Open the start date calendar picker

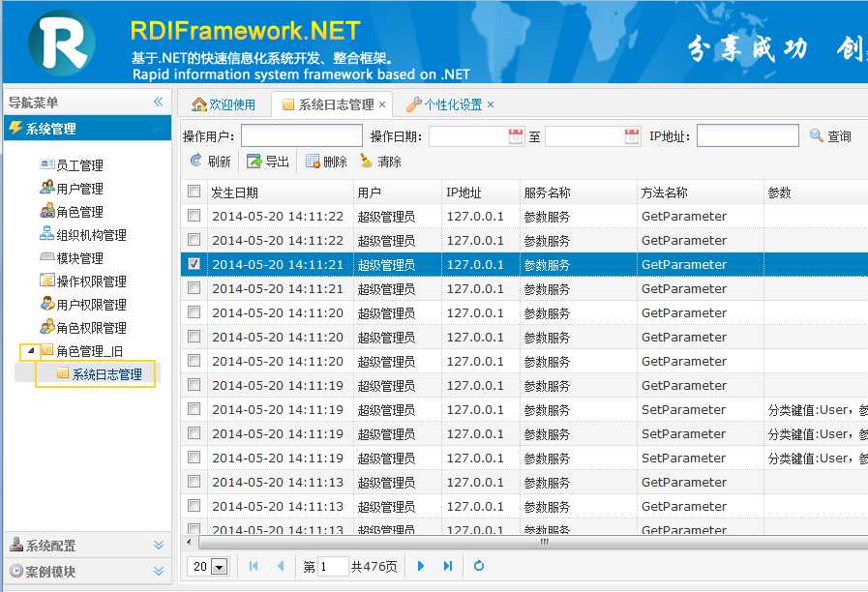click(516, 136)
